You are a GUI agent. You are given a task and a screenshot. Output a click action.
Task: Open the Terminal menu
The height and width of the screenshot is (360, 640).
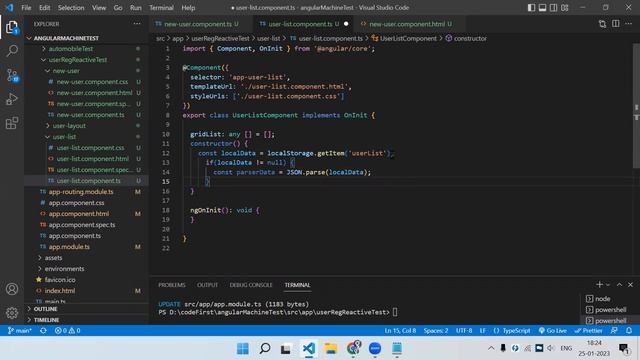[x=161, y=8]
